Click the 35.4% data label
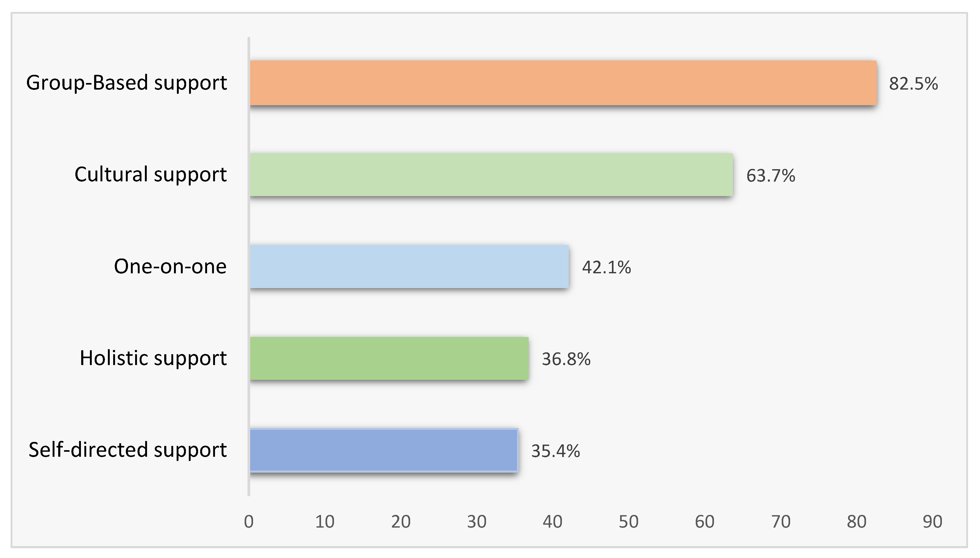 pyautogui.click(x=555, y=451)
